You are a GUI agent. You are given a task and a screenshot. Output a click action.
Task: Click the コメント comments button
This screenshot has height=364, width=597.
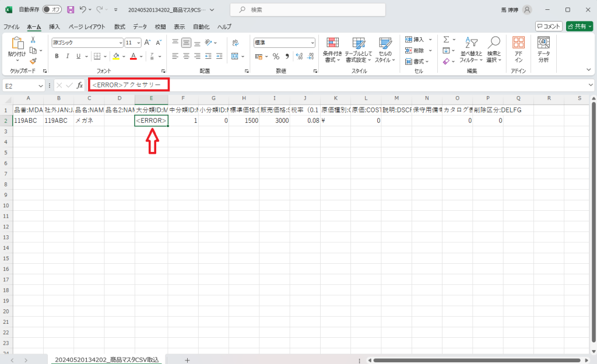click(x=549, y=26)
